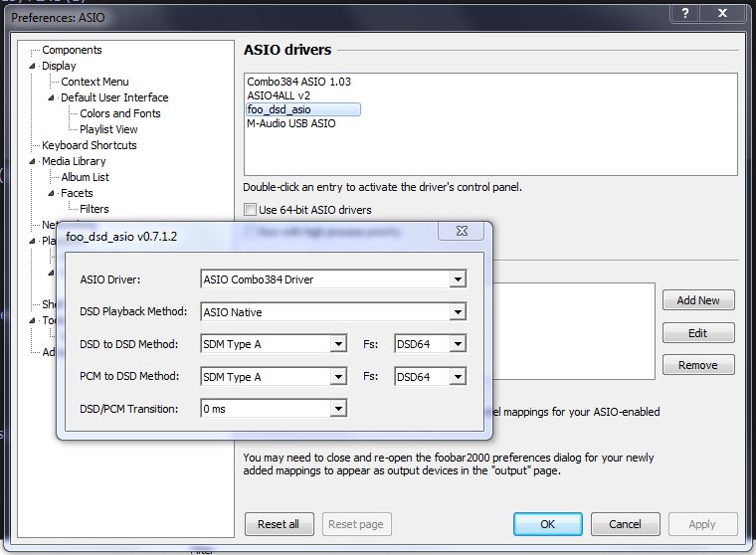Screen dimensions: 756x555
Task: Collapse the Default User Interface node
Action: [51, 97]
